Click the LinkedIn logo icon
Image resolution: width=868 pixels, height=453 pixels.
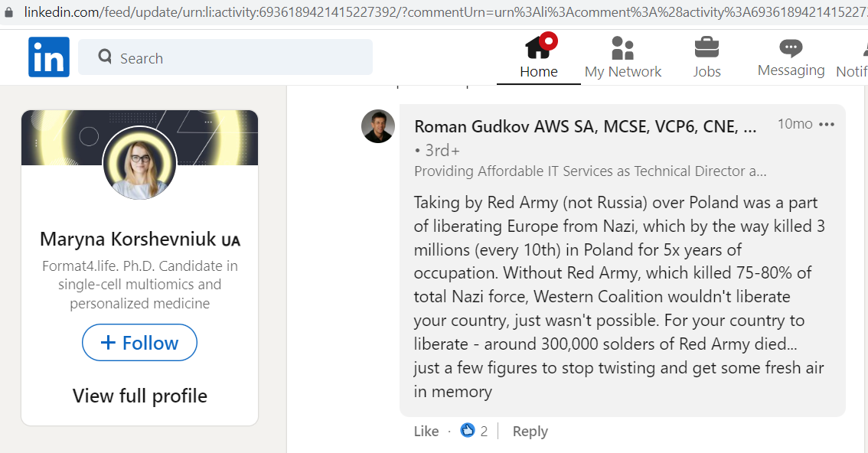[x=49, y=57]
